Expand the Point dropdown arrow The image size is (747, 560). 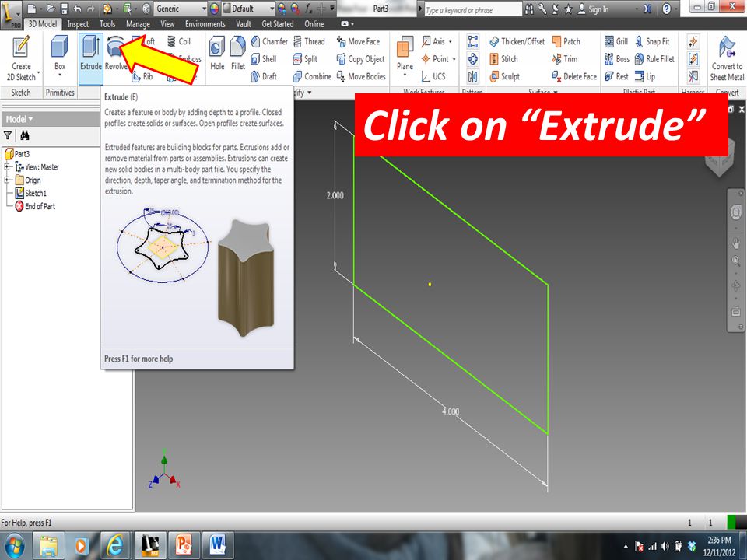(454, 60)
